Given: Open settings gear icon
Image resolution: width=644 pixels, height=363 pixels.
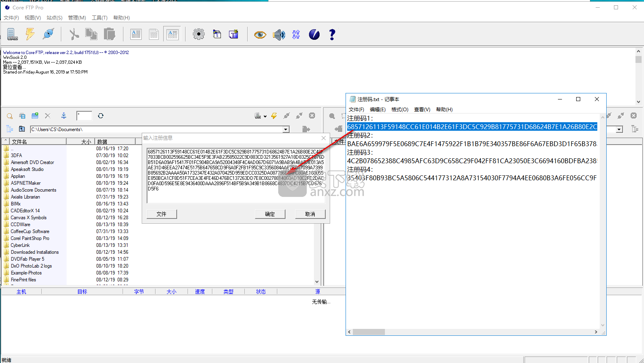Looking at the screenshot, I should pyautogui.click(x=199, y=34).
